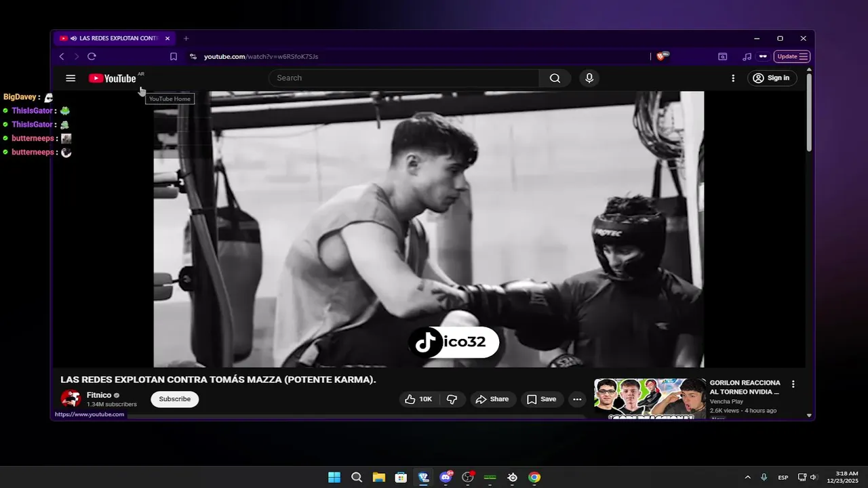Click first butterneeps chat message
The height and width of the screenshot is (488, 868).
[x=37, y=138]
